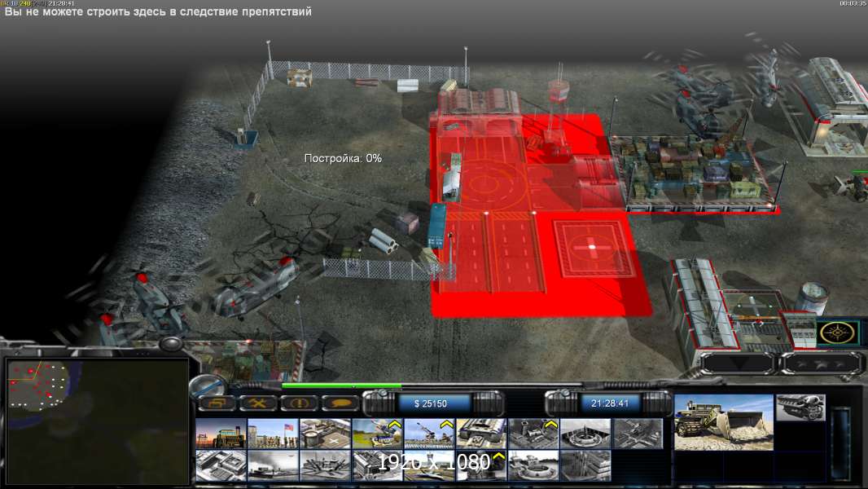Click the grayed circular pad icon in bottom row
Viewport: 868px width, 489px height.
pyautogui.click(x=533, y=465)
